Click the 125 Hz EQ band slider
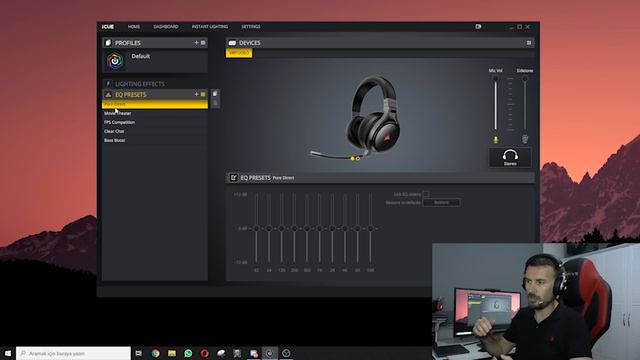This screenshot has width=640, height=360. pos(282,228)
